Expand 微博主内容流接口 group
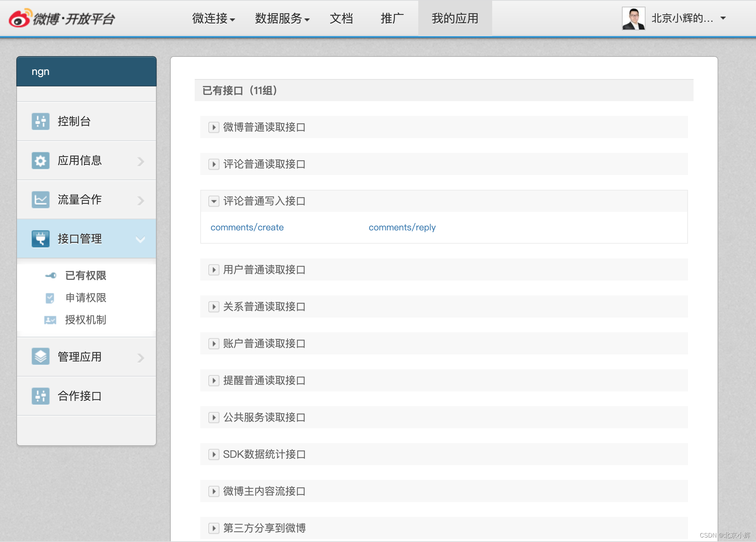This screenshot has width=756, height=542. tap(214, 491)
